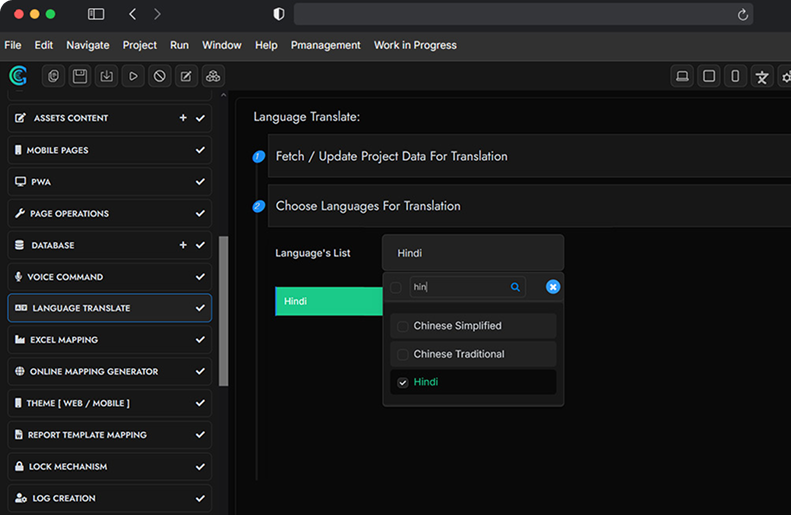Click the search magnifier in language filter

pyautogui.click(x=516, y=287)
